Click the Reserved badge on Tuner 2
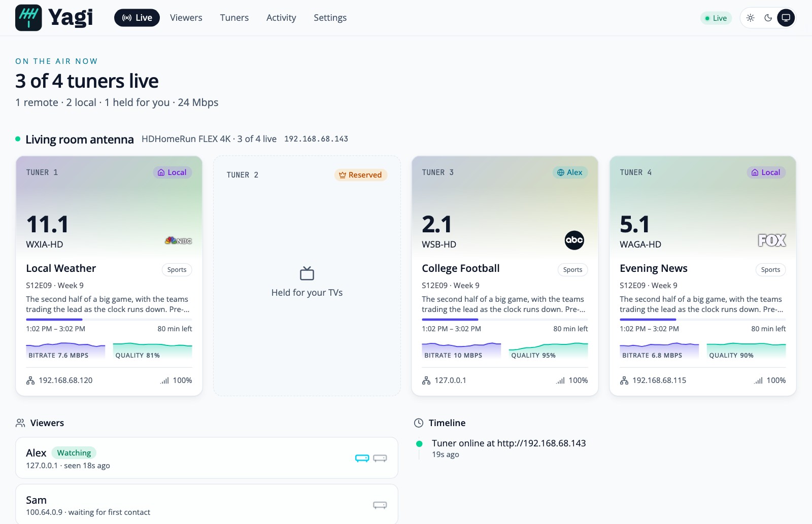This screenshot has height=524, width=812. click(x=361, y=175)
